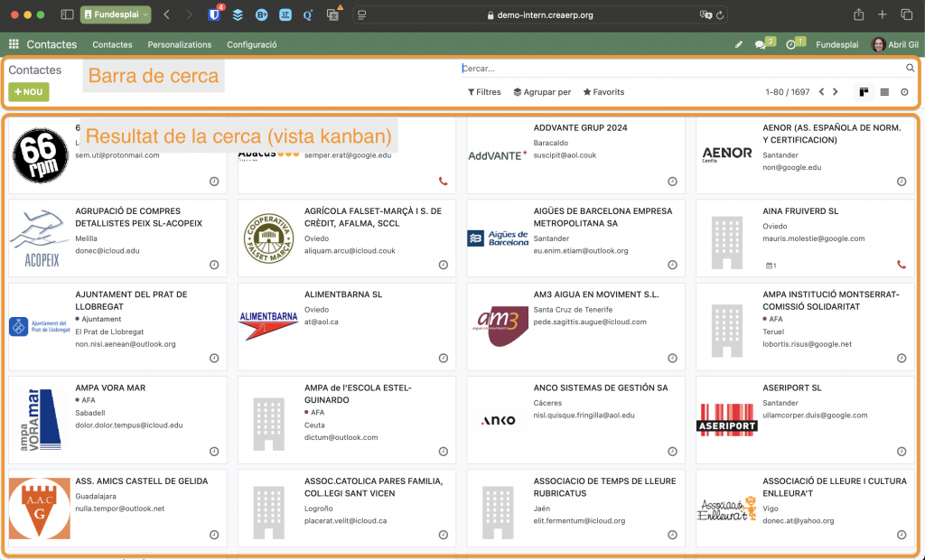Image resolution: width=925 pixels, height=560 pixels.
Task: Open the Personalizations menu
Action: pos(180,44)
